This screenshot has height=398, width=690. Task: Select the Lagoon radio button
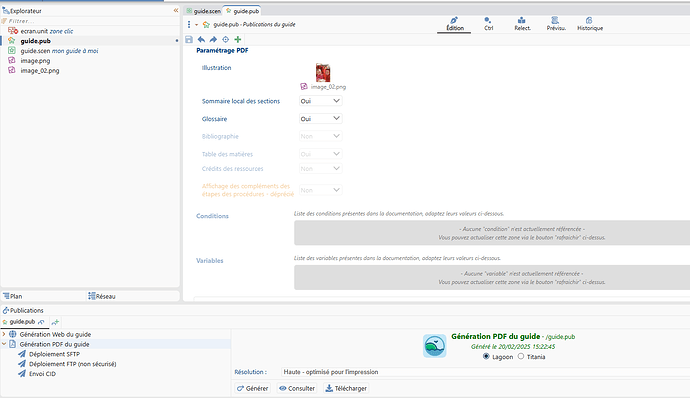coord(486,356)
